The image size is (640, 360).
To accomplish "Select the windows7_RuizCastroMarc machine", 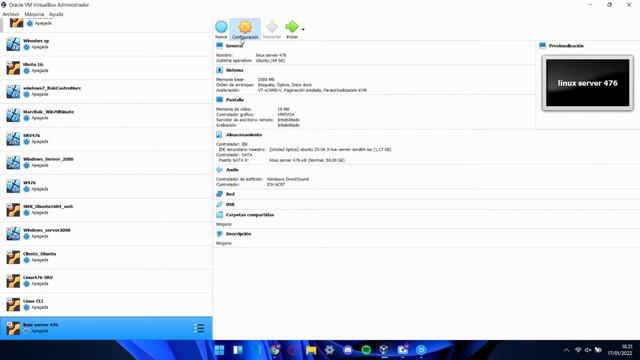I will pyautogui.click(x=106, y=91).
